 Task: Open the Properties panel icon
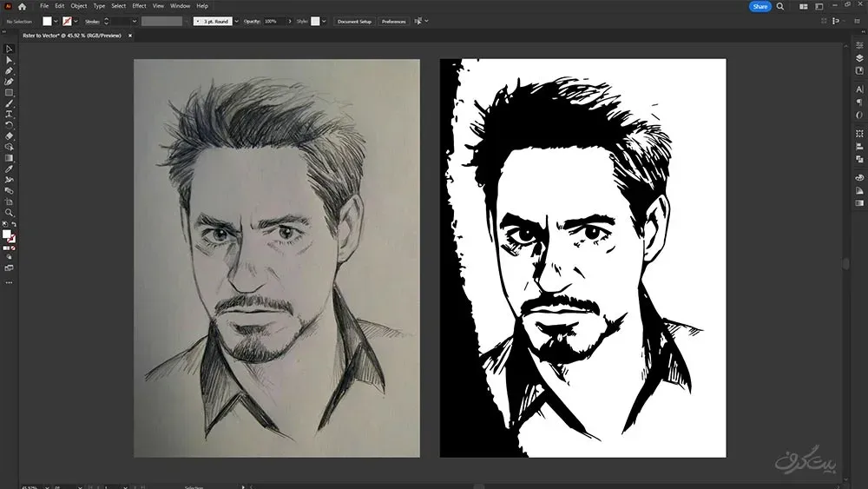(x=859, y=45)
